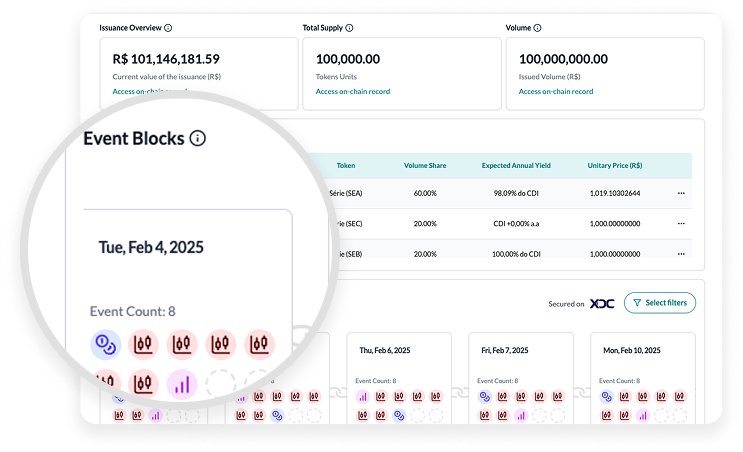This screenshot has height=452, width=743.
Task: Click Current value of the issuance (R$) label
Action: [167, 77]
